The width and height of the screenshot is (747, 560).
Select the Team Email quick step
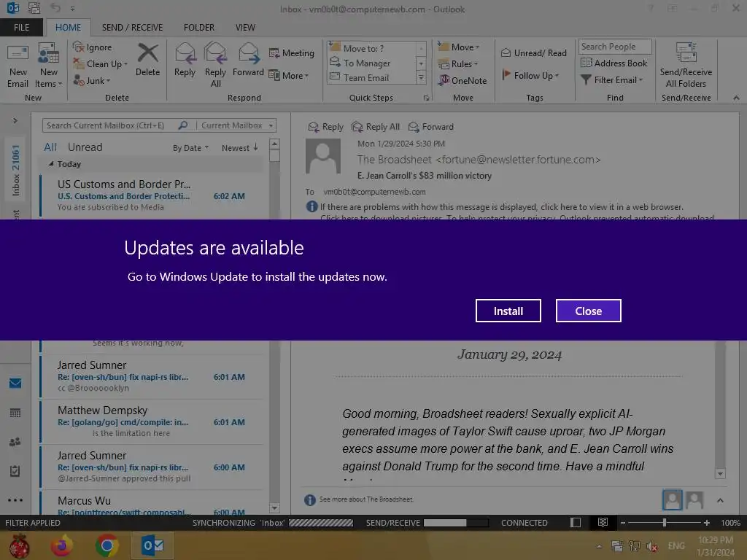click(373, 77)
